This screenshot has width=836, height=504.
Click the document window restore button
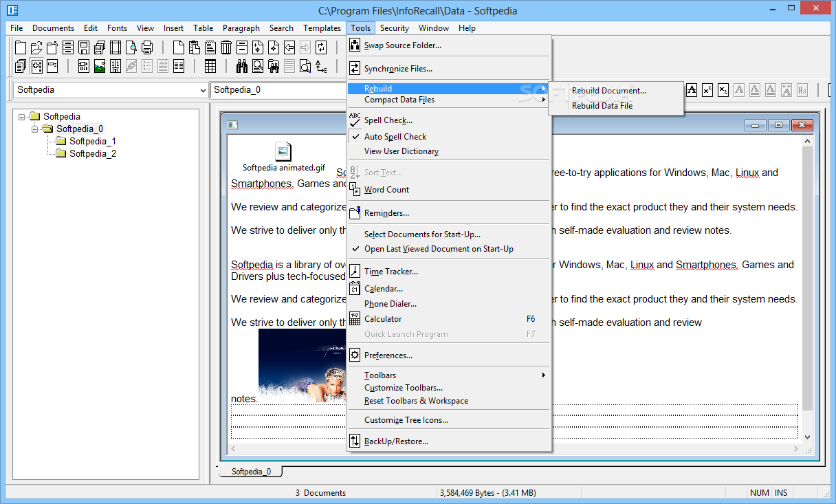778,124
